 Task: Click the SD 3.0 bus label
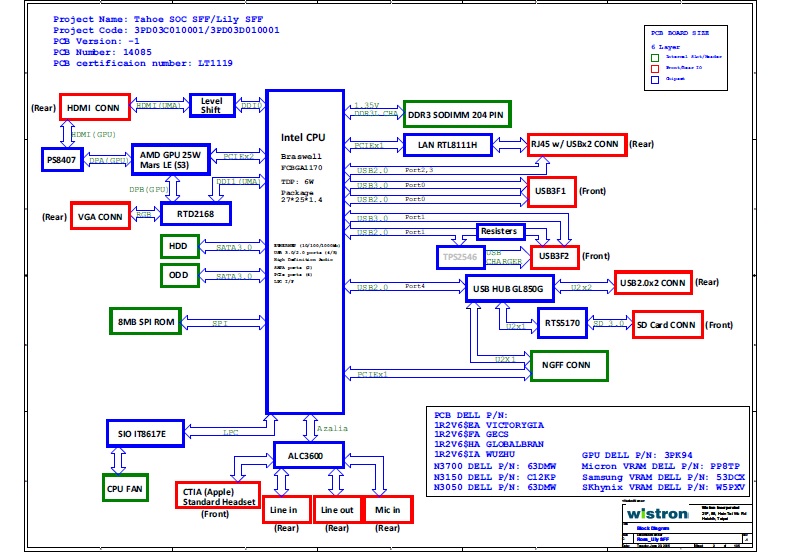pos(609,323)
